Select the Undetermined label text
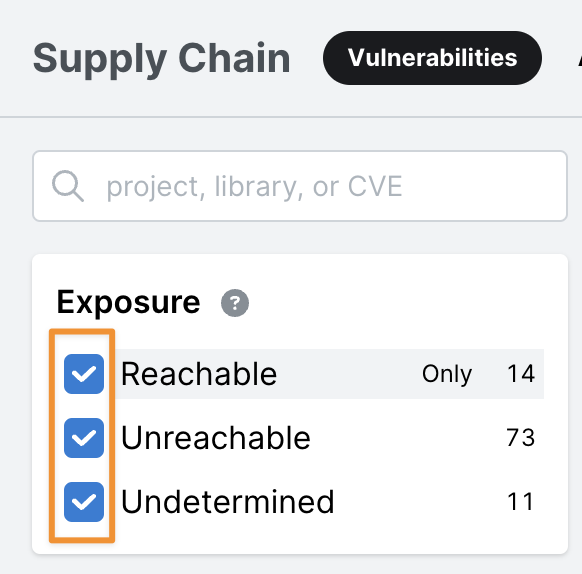 (x=228, y=502)
